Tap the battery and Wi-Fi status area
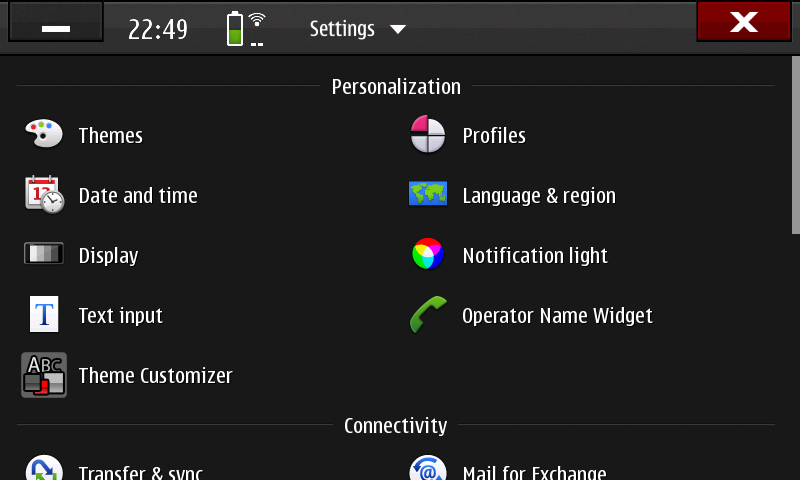 click(245, 29)
